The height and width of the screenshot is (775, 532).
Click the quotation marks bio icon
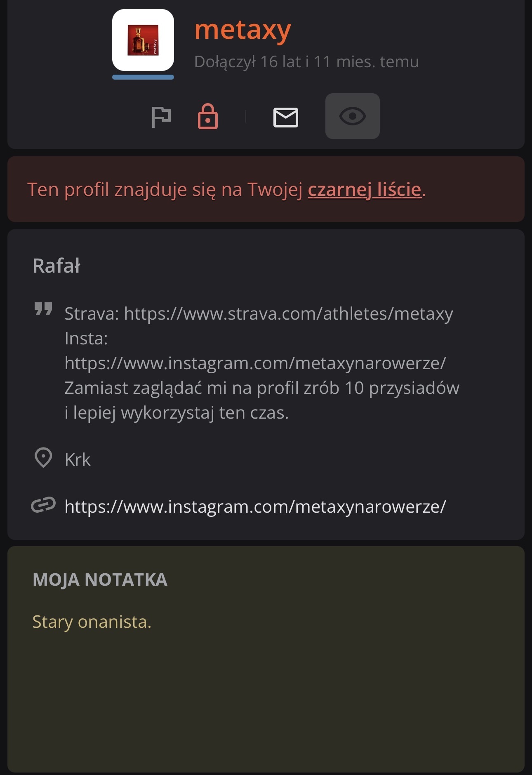point(43,309)
